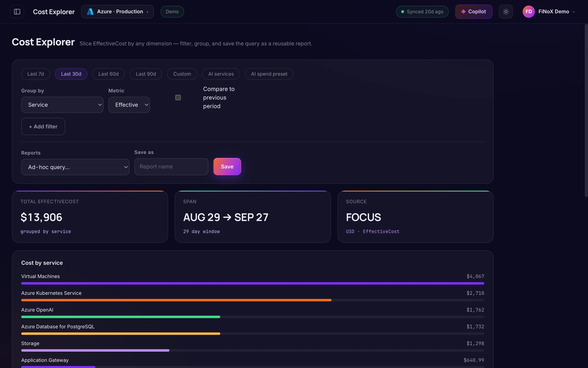Click the Azure OpenAI cost bar
Viewport: 588px width, 368px height.
121,317
